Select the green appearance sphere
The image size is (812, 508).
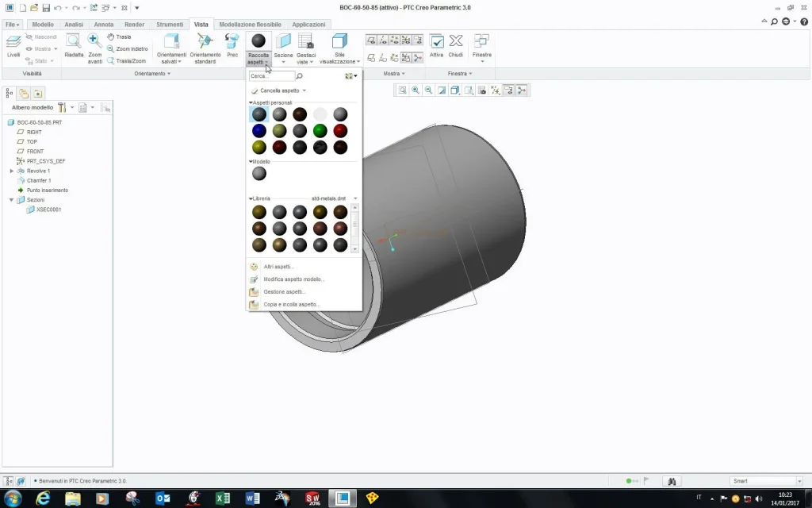[x=320, y=131]
